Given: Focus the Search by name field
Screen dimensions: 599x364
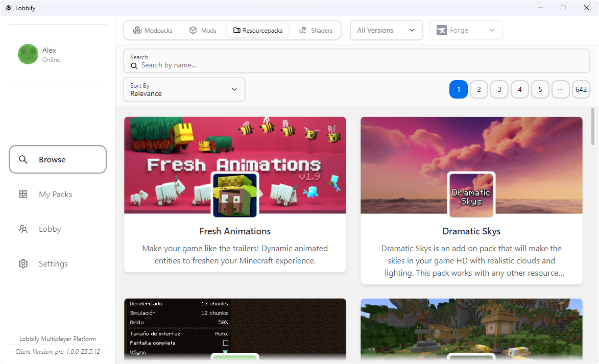Looking at the screenshot, I should (357, 61).
